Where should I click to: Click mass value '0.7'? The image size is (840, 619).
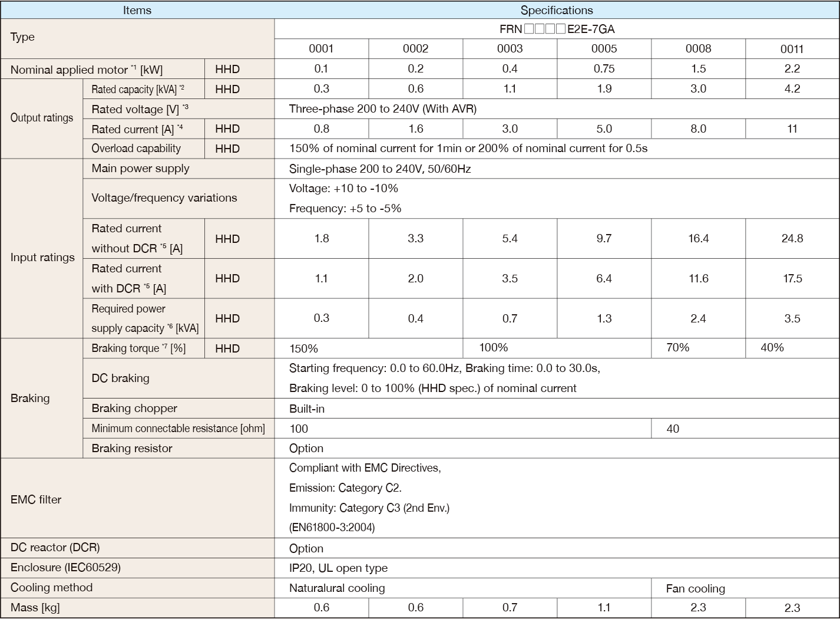coord(510,607)
